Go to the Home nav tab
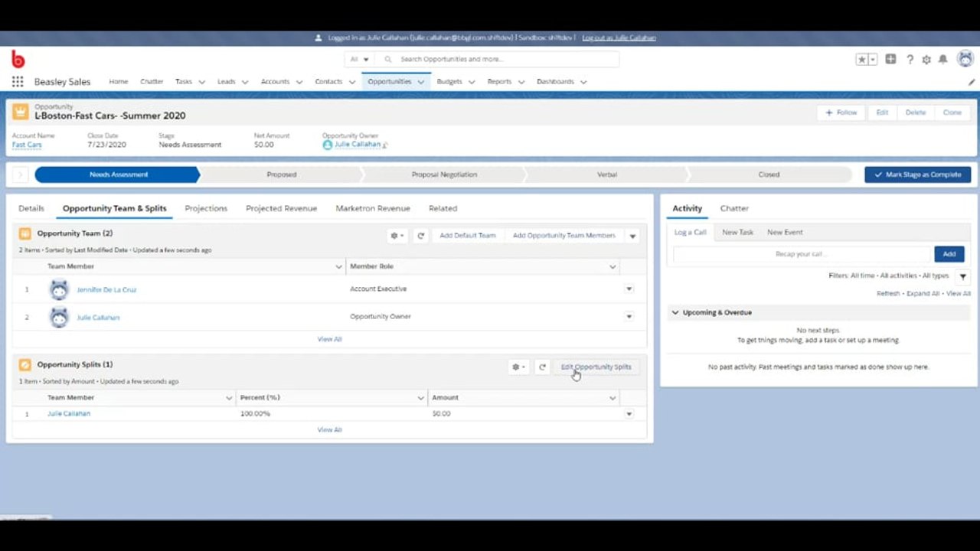Image resolution: width=980 pixels, height=551 pixels. point(119,82)
